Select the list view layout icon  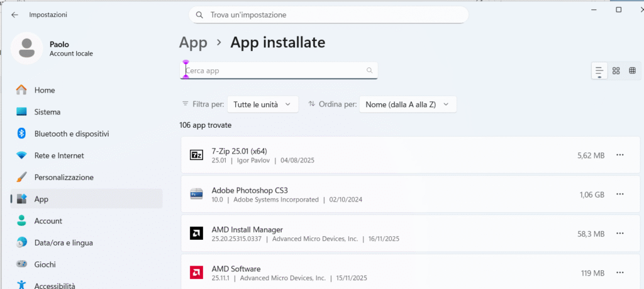[x=599, y=71]
